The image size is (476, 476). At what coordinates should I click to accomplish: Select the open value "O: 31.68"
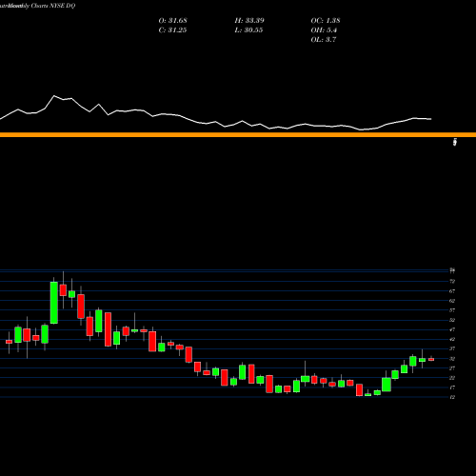(172, 21)
